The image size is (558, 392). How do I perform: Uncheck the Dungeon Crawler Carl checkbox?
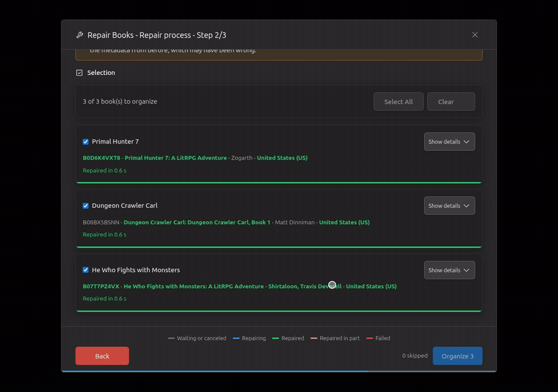click(x=86, y=206)
